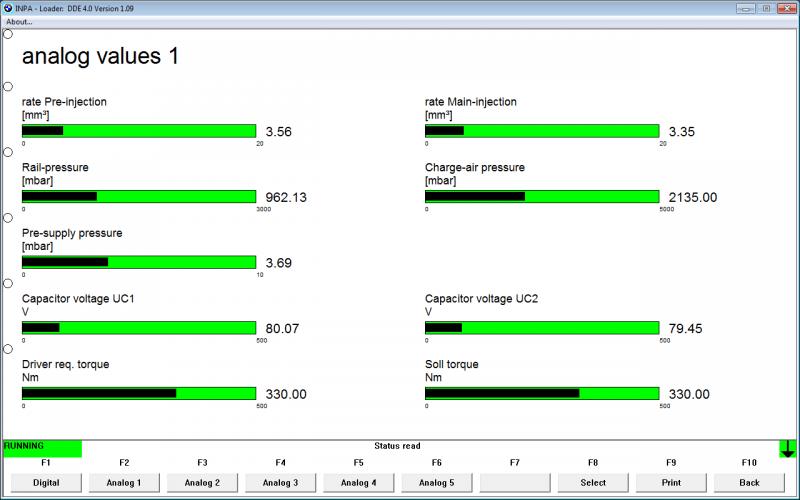Open the About... menu
800x500 pixels.
click(19, 21)
